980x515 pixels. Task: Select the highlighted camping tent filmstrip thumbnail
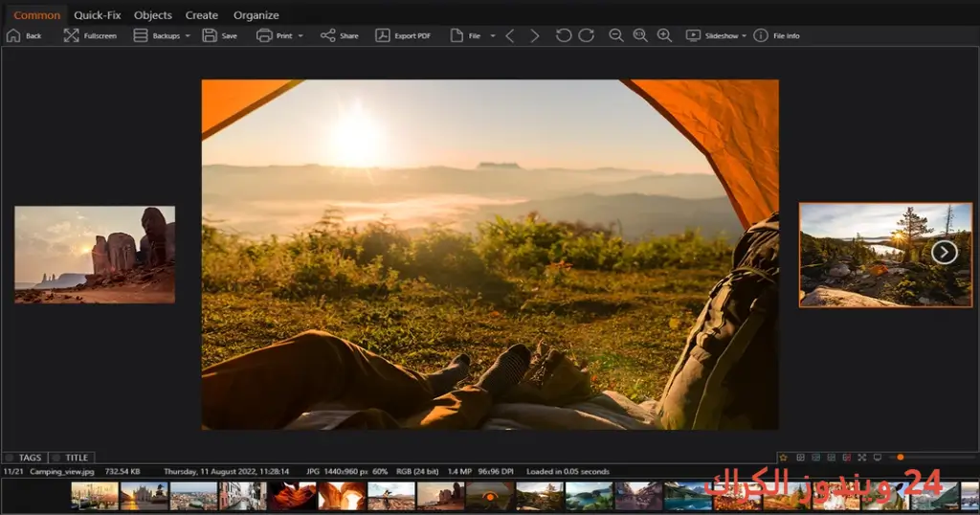(490, 496)
